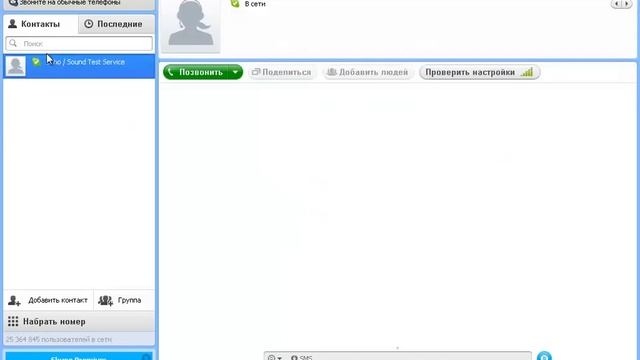Click the dial pad grid icon
This screenshot has width=640, height=360.
click(x=13, y=322)
